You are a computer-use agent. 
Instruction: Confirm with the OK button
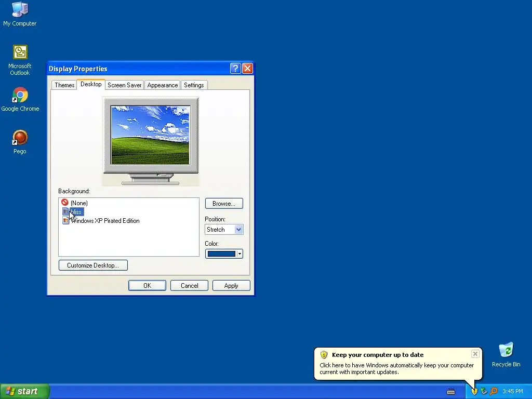pyautogui.click(x=147, y=286)
